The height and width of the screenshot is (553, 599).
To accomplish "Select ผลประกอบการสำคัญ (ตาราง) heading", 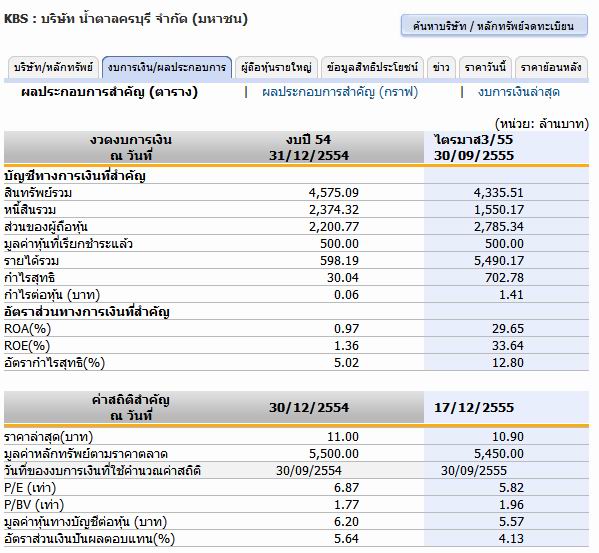I will click(110, 92).
